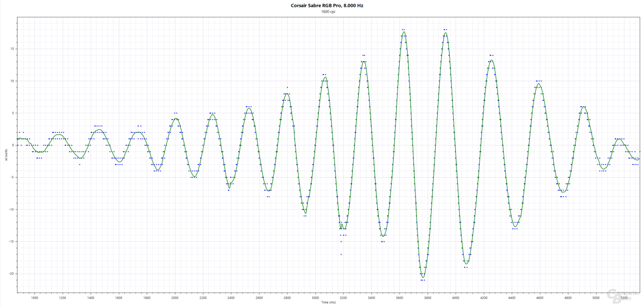Click the 'xCounts' y-axis label
Viewport: 644px width, 307px height.
pos(6,155)
